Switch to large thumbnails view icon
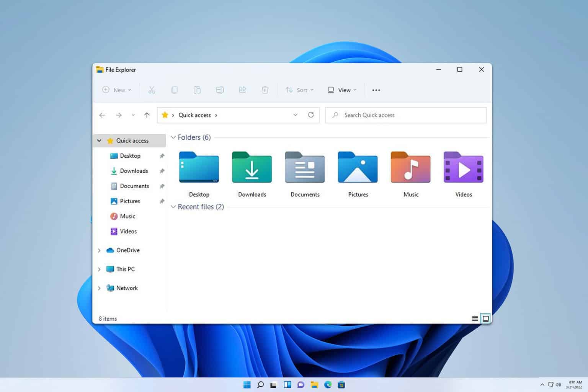588x392 pixels. [x=485, y=318]
